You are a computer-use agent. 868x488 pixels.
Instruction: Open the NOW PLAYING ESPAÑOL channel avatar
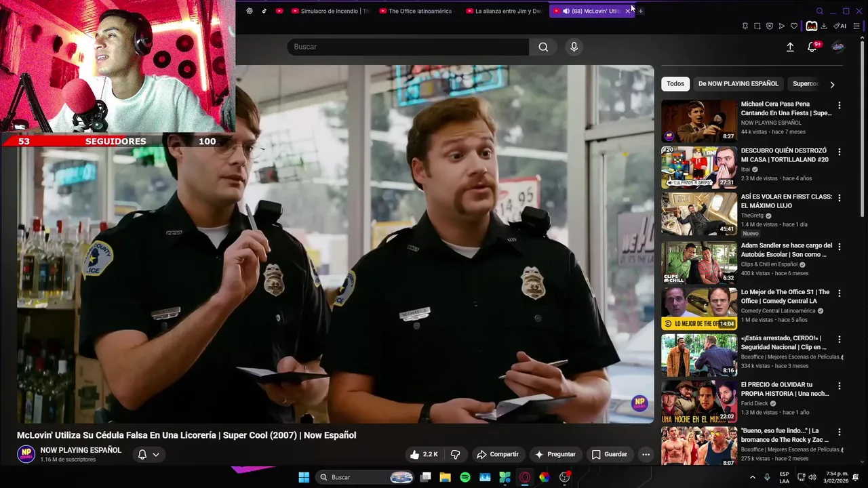[26, 454]
